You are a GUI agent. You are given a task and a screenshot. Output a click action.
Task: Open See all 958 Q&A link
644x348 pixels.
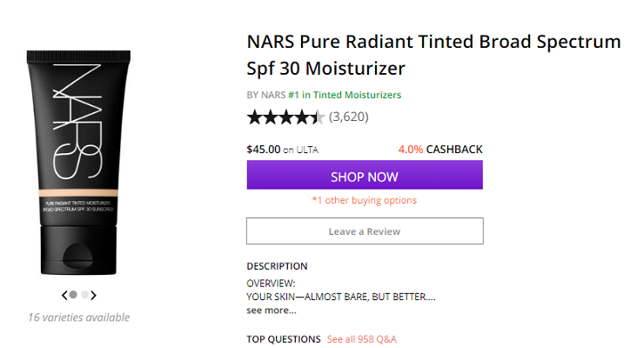361,338
